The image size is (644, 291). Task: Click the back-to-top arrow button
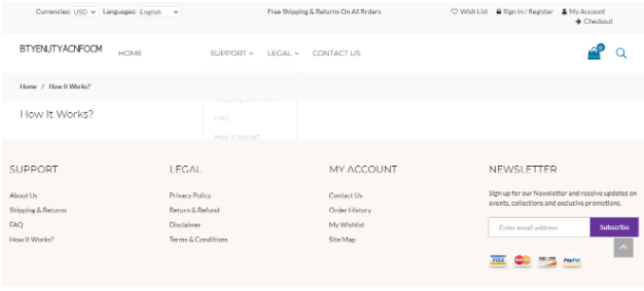[x=623, y=247]
